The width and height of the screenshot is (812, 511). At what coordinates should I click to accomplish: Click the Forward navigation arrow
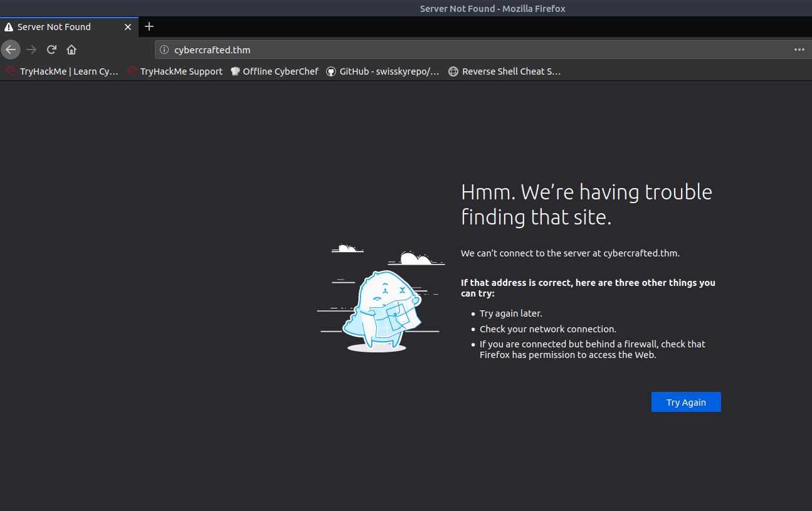(x=31, y=50)
